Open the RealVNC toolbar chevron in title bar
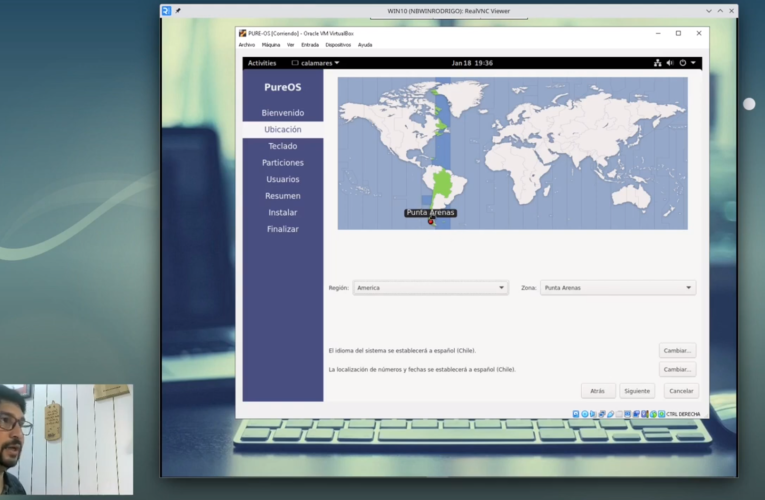 coord(709,11)
